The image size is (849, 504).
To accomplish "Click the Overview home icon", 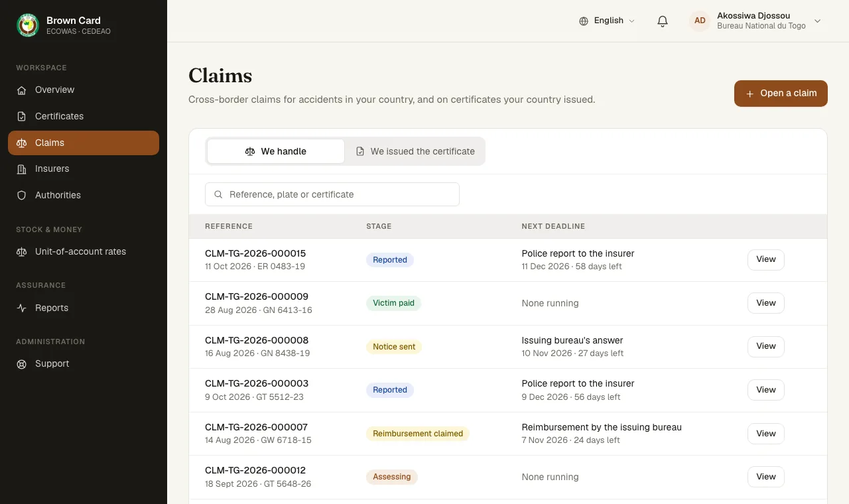I will (x=22, y=90).
